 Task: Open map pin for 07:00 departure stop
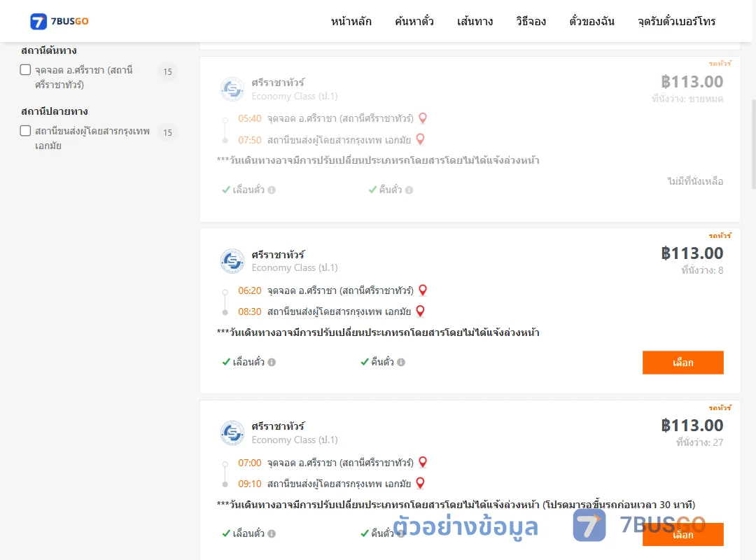coord(423,462)
